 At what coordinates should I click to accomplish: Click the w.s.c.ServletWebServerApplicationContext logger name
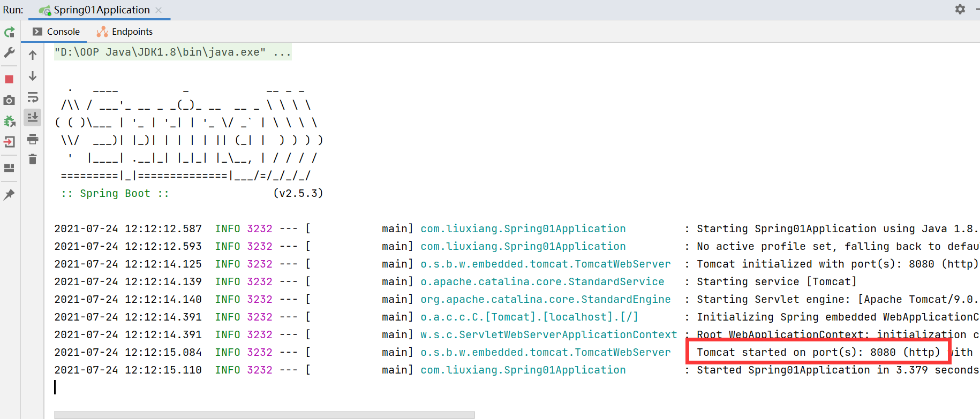(548, 334)
